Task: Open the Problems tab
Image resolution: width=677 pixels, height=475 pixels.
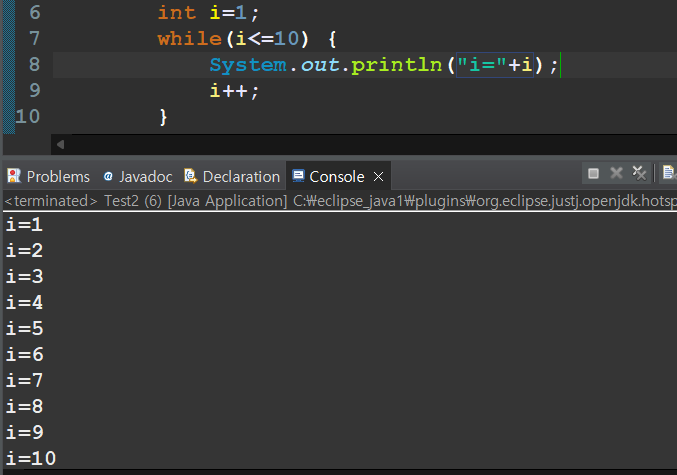Action: (x=49, y=176)
